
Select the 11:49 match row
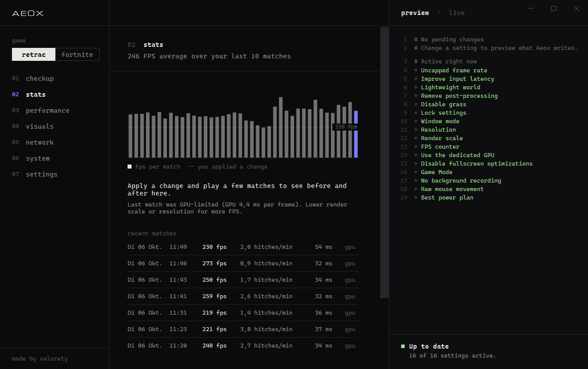(x=243, y=247)
